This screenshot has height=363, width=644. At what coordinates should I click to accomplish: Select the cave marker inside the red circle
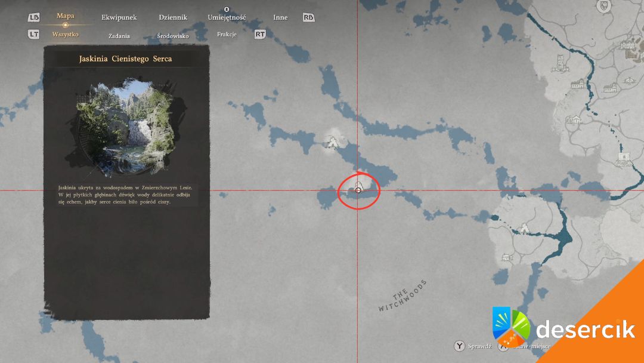(x=358, y=186)
